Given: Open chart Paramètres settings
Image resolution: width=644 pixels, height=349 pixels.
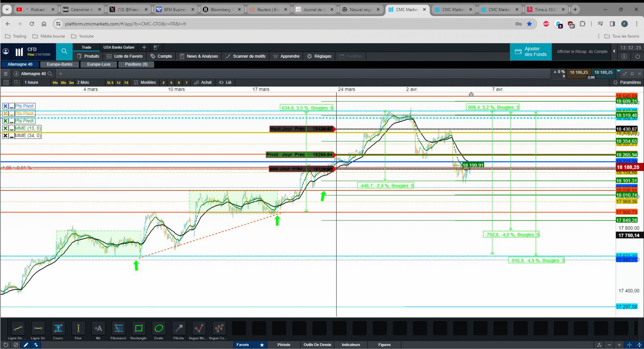Looking at the screenshot, I should 627,82.
